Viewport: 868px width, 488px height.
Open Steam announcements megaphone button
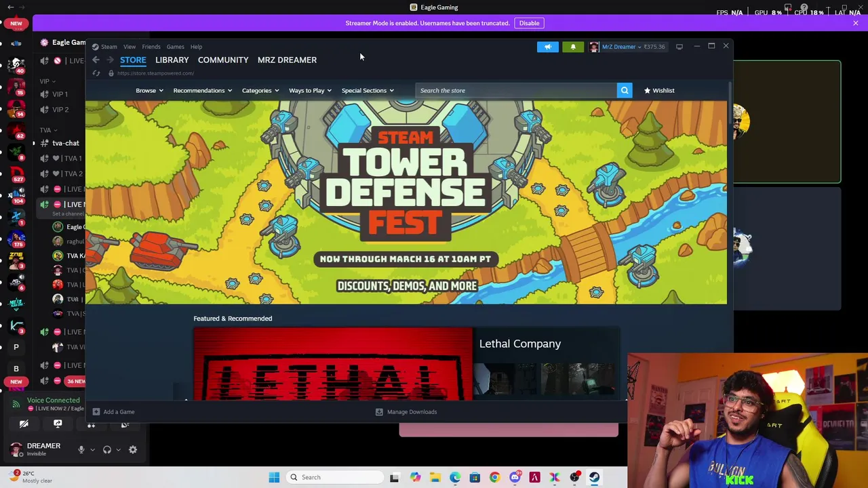pos(548,47)
